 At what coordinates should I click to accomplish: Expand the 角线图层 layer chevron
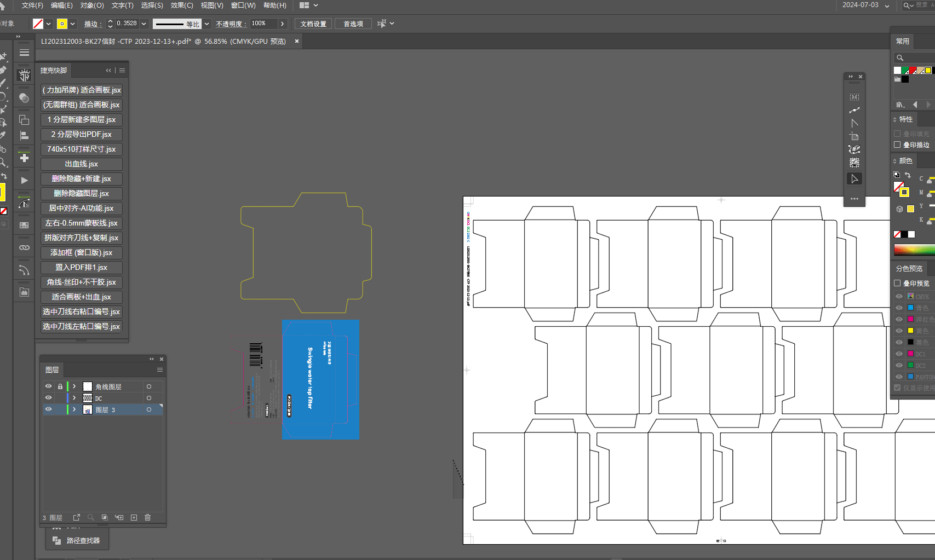click(x=74, y=386)
